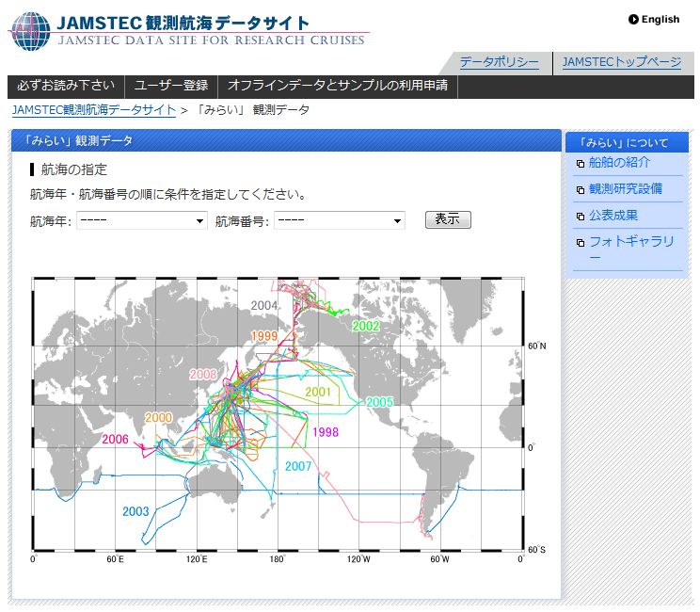The width and height of the screenshot is (700, 612).
Task: Click the 1998 cruise label on map
Action: point(325,432)
